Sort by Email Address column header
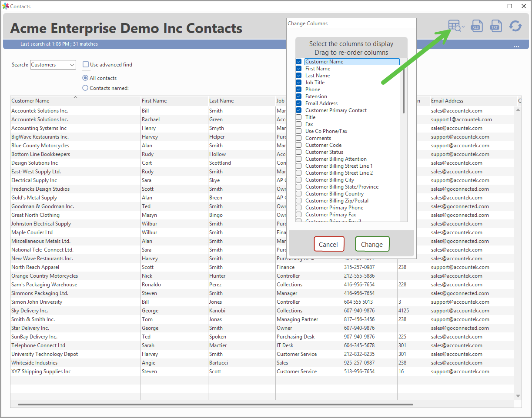This screenshot has height=418, width=532. (x=473, y=101)
